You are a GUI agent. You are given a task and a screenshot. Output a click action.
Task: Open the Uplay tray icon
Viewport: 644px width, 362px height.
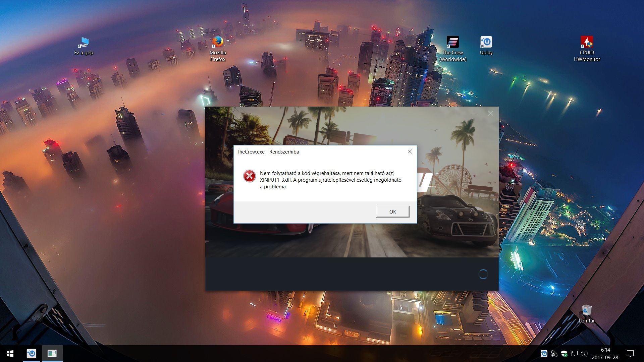tap(544, 354)
